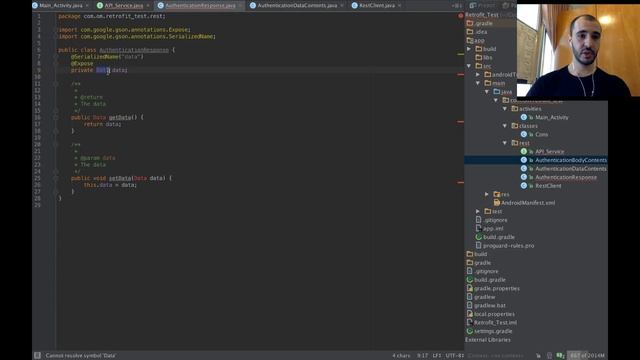
Task: Collapse the classes package
Action: pos(505,126)
